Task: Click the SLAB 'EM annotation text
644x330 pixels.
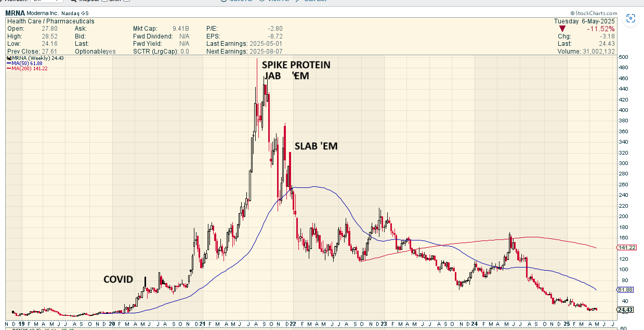Action: click(316, 146)
